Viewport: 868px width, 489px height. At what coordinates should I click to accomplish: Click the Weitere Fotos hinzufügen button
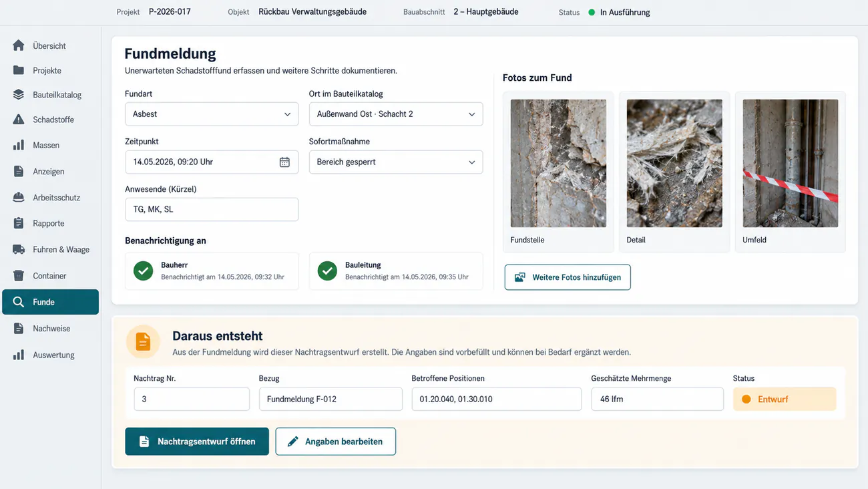pyautogui.click(x=568, y=277)
